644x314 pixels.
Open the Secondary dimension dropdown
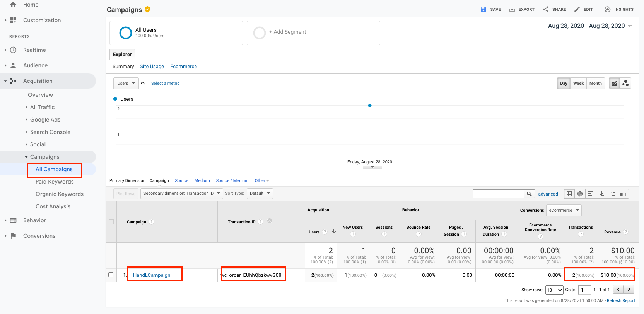click(181, 194)
